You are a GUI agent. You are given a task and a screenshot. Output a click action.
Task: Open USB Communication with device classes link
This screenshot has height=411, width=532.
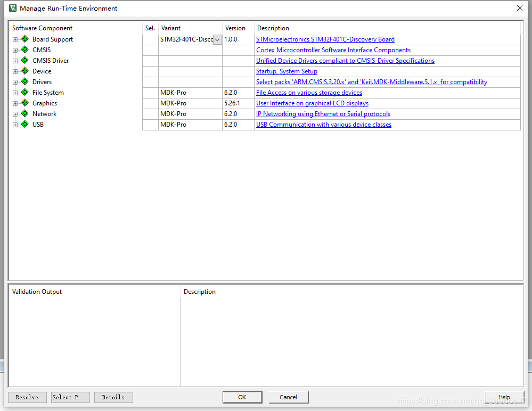point(324,125)
